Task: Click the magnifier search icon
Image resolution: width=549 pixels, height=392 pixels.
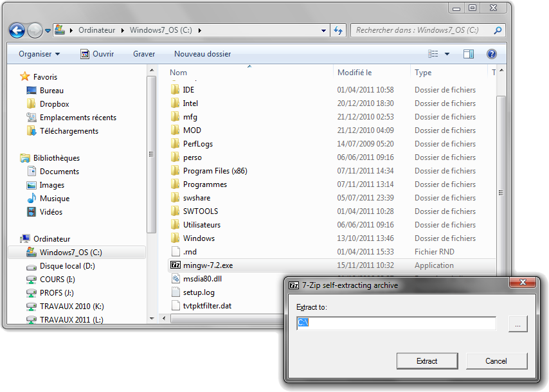Action: 498,30
